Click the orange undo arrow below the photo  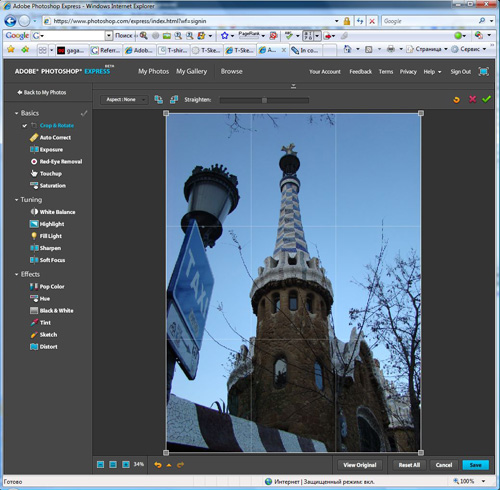(x=158, y=465)
